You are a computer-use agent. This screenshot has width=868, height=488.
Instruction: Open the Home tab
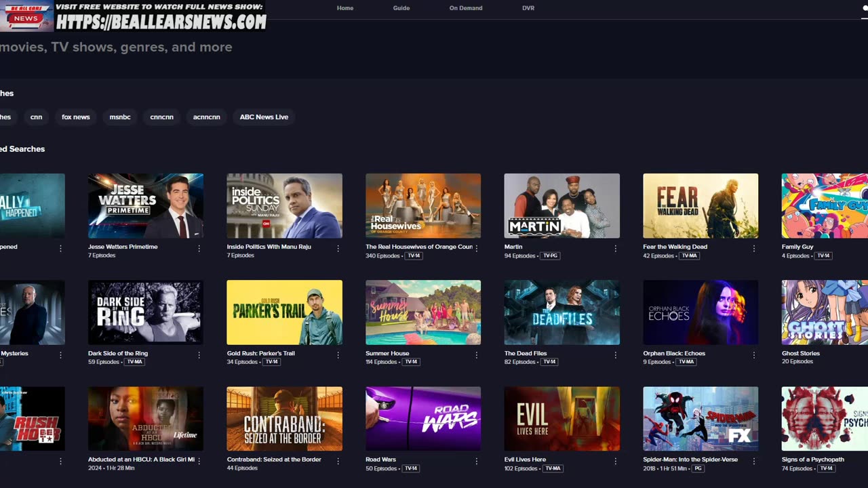pos(345,8)
